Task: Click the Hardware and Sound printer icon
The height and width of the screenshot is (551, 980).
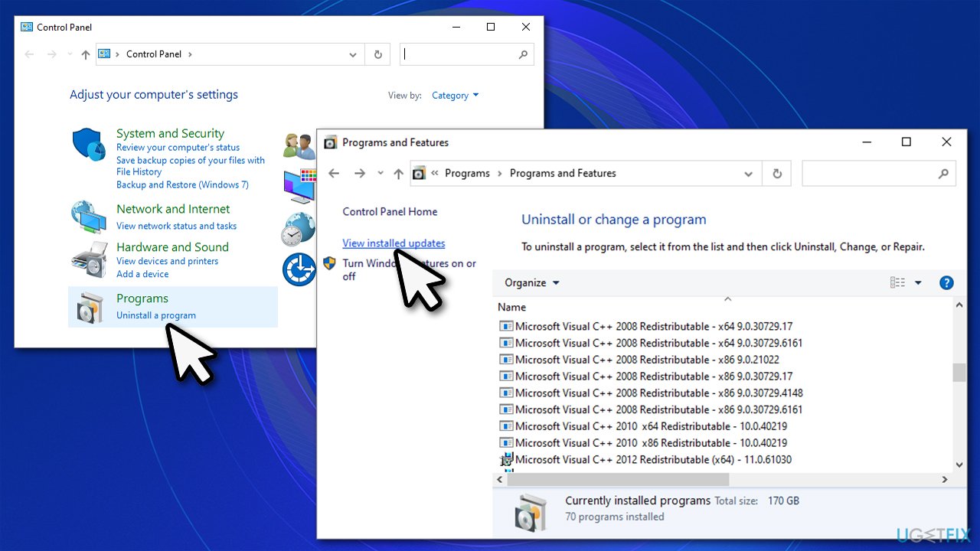Action: click(x=89, y=260)
